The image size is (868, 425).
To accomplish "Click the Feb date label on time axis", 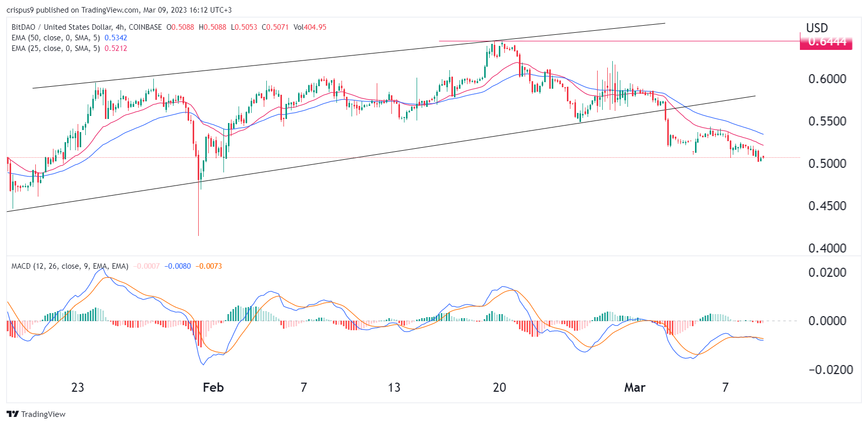I will (x=213, y=388).
